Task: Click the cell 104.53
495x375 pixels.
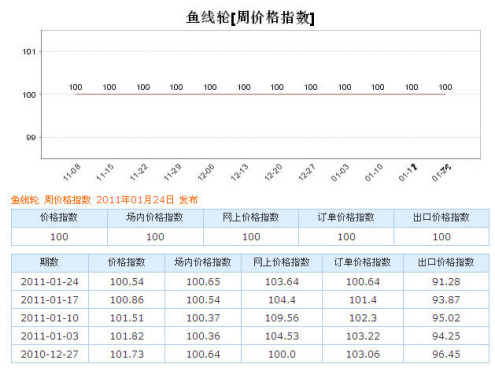Action: [282, 336]
